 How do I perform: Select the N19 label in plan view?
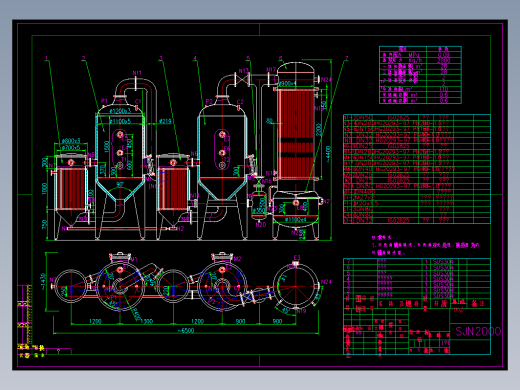(x=301, y=311)
